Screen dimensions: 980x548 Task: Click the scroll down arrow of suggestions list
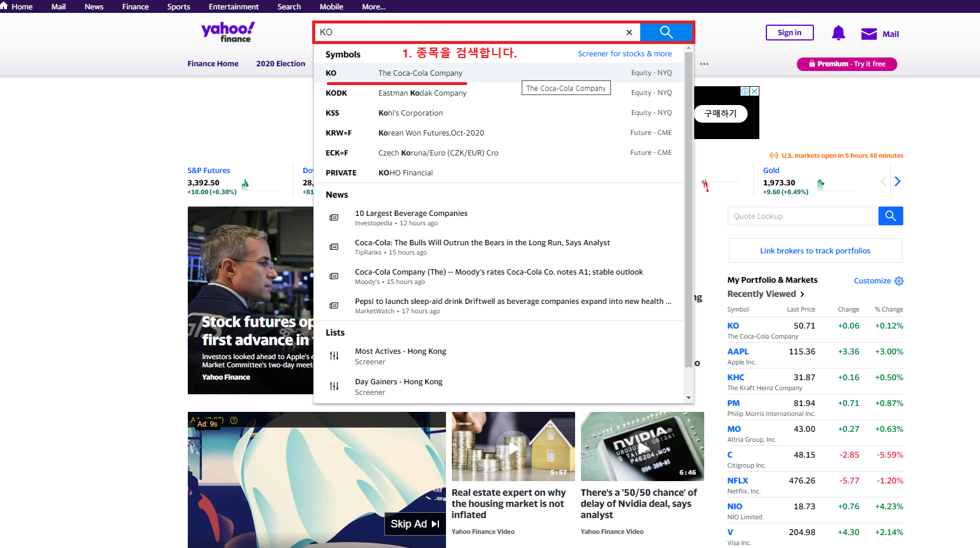pyautogui.click(x=689, y=398)
